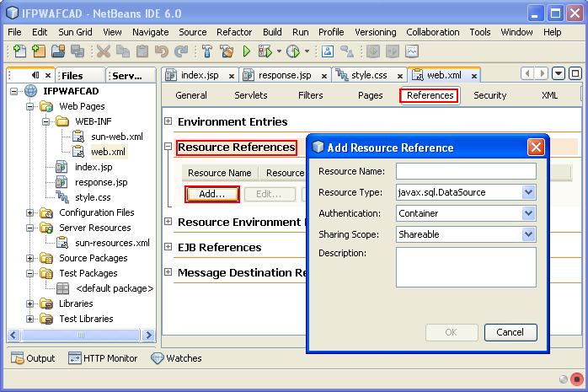Click the IFPWAFCAD project globe icon
588x392 pixels.
pyautogui.click(x=31, y=91)
